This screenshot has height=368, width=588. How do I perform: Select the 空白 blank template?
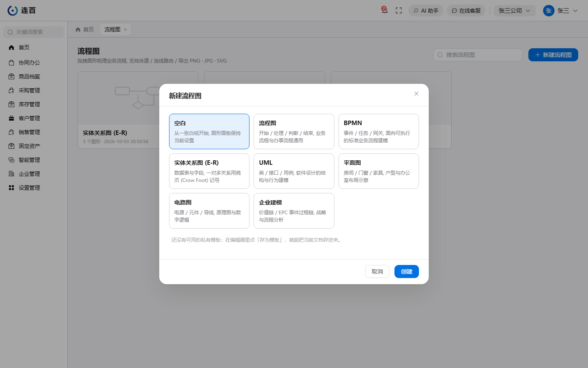(209, 131)
